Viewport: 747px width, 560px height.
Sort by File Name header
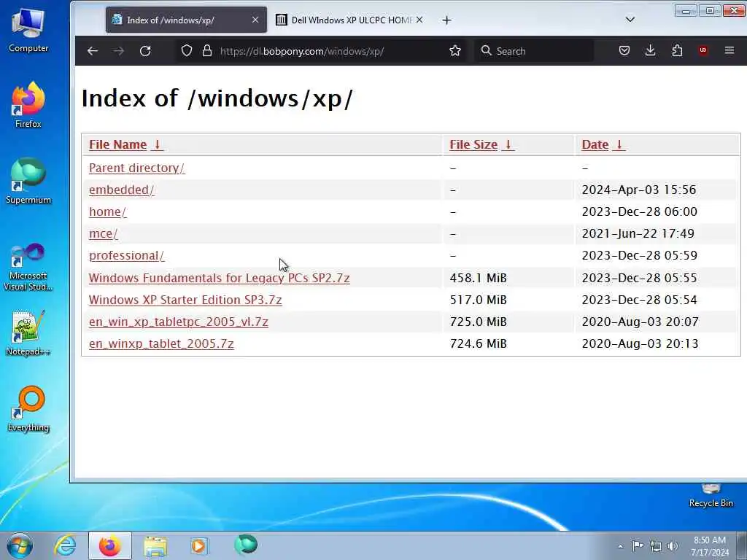125,145
